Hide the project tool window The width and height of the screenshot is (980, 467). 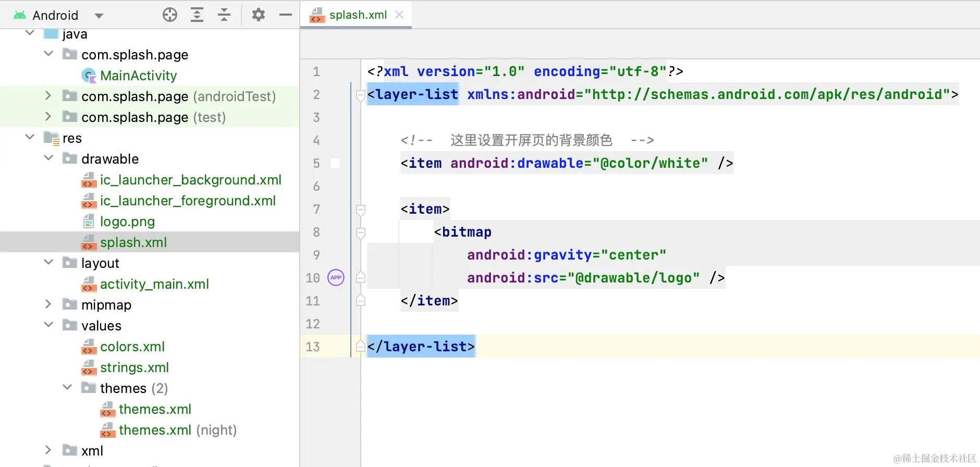pos(286,15)
